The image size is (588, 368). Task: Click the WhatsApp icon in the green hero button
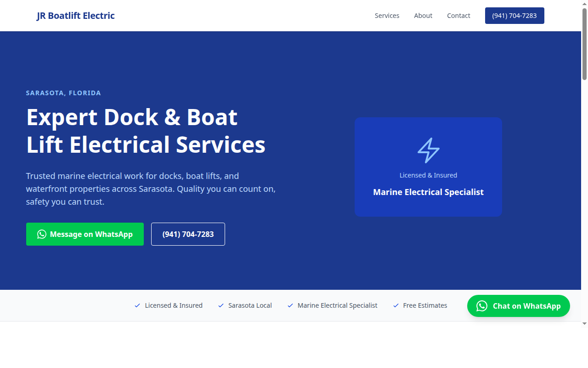[x=42, y=234]
